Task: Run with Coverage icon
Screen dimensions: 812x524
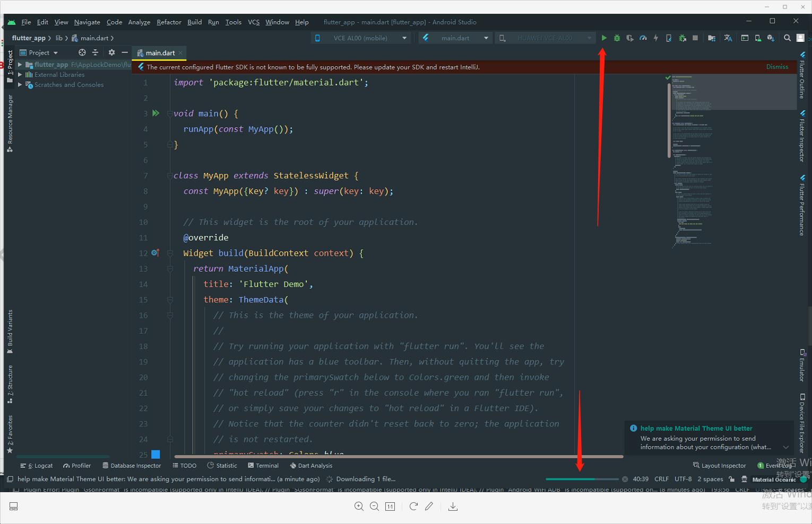Action: [630, 38]
